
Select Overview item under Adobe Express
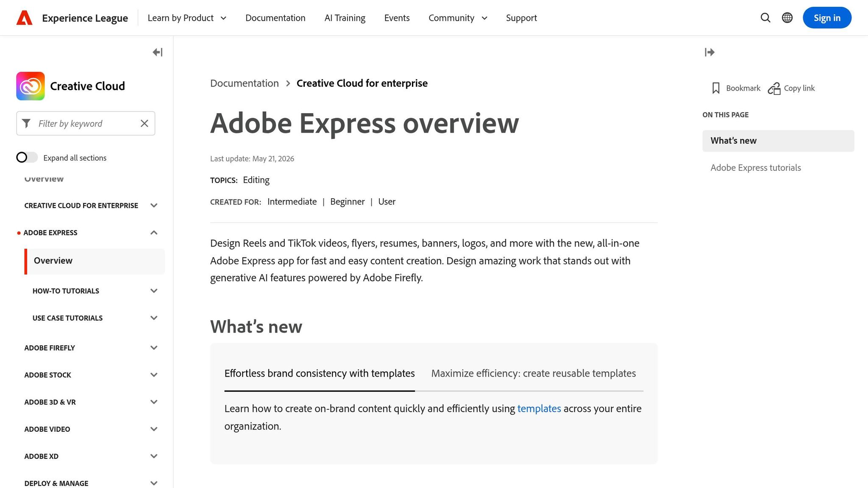(x=95, y=261)
